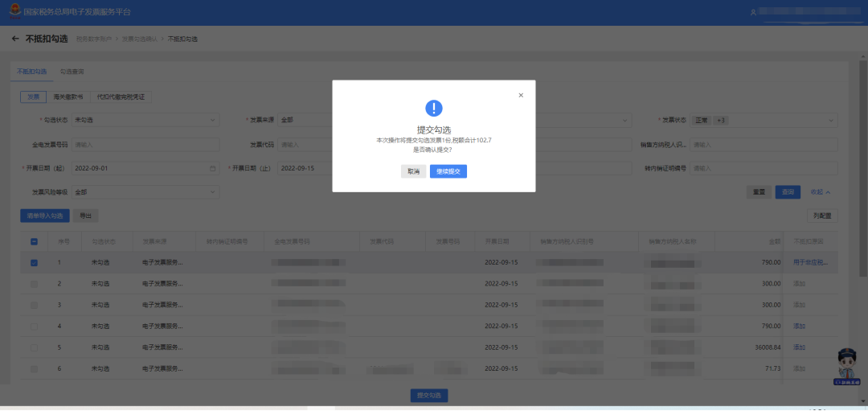Toggle the select-all checkbox in table header

click(x=34, y=241)
